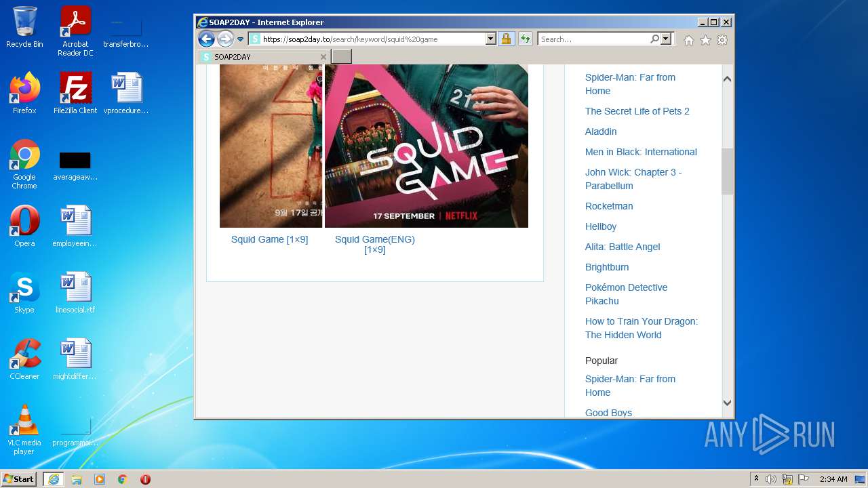868x488 pixels.
Task: Click the Home icon in Internet Explorer
Action: coord(689,40)
